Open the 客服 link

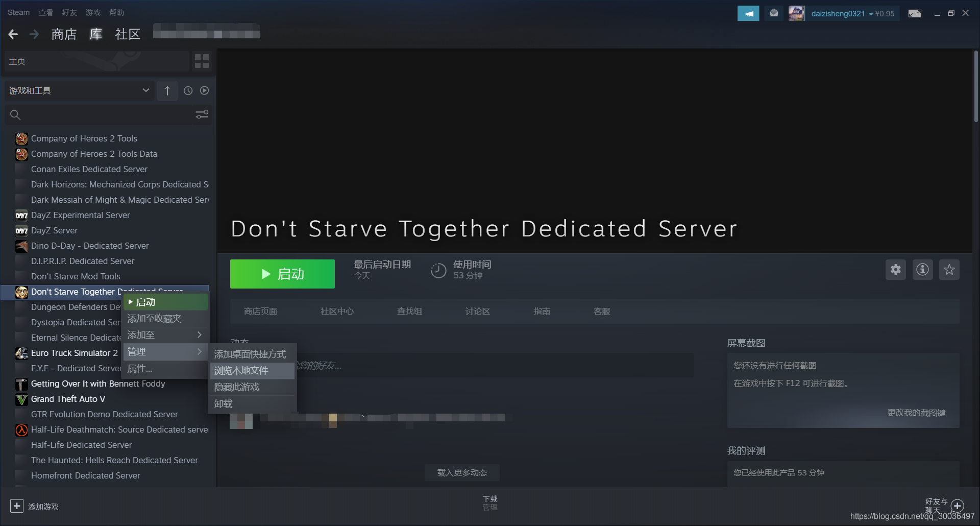(602, 312)
